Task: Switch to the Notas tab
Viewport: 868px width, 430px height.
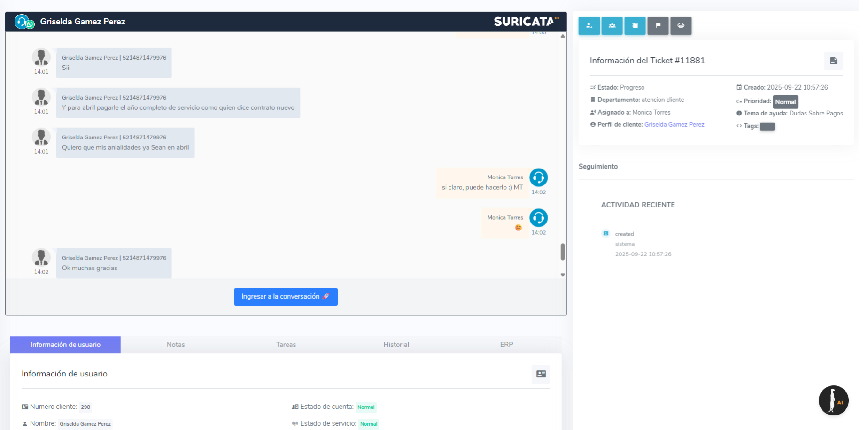Action: point(176,345)
